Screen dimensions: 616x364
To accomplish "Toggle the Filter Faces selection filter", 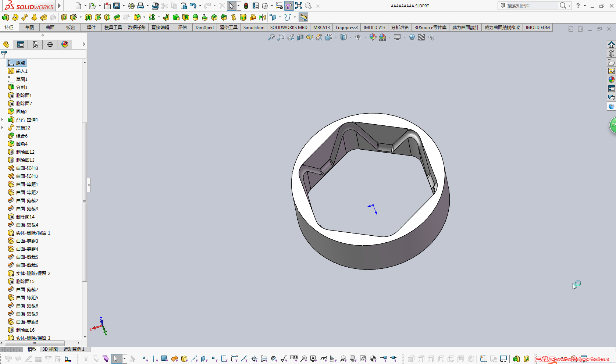I will pos(164,359).
